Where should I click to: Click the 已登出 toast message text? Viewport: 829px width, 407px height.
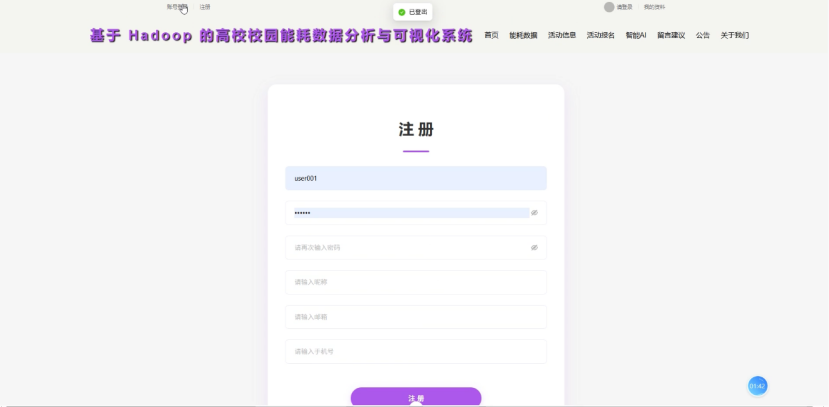pyautogui.click(x=418, y=12)
